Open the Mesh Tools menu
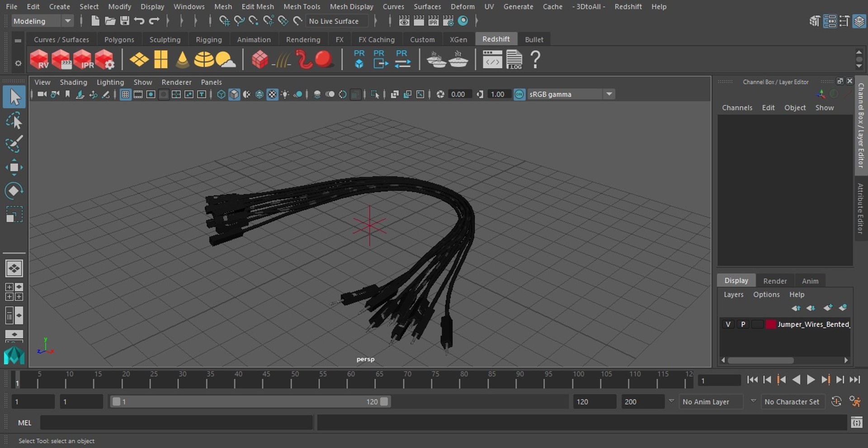The image size is (868, 448). coord(302,6)
